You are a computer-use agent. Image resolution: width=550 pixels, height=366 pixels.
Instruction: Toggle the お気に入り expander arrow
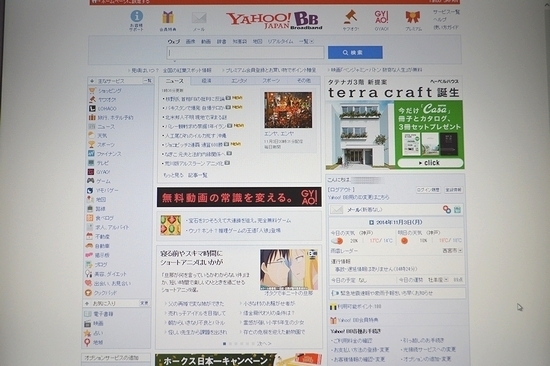tap(87, 303)
